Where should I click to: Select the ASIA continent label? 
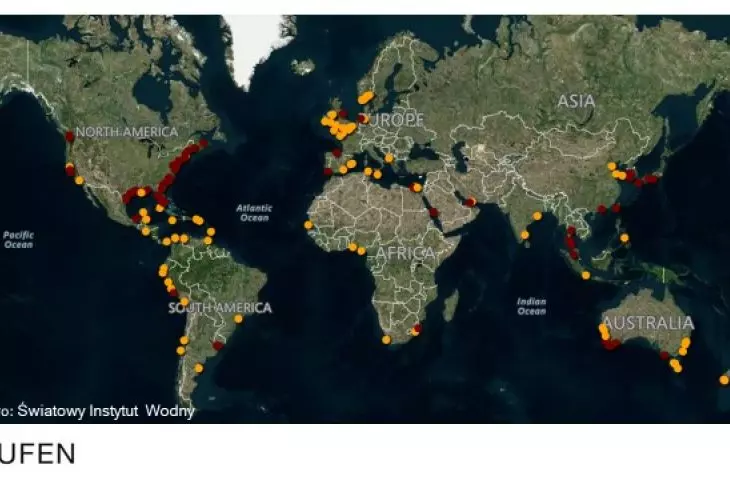[x=576, y=101]
